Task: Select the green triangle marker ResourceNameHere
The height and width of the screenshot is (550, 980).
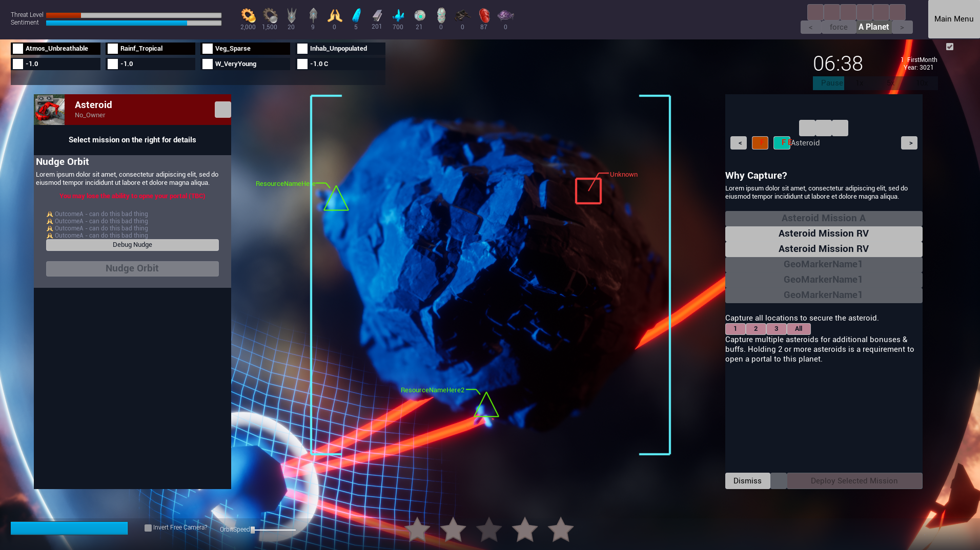Action: tap(336, 198)
